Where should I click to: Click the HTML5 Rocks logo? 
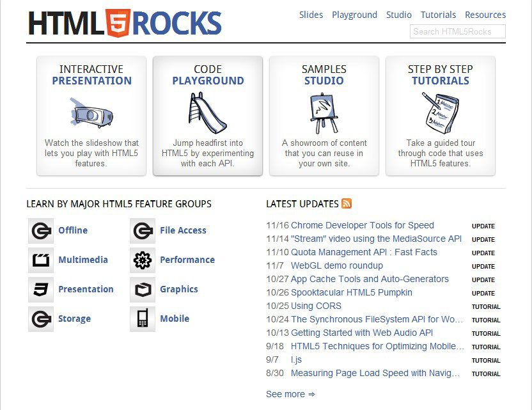[x=125, y=23]
